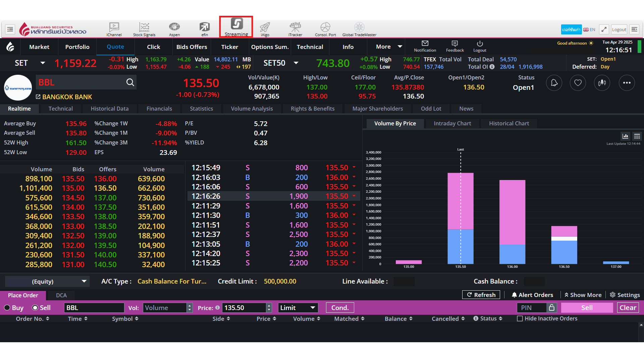This screenshot has width=644, height=362.
Task: Open order Settings
Action: [x=625, y=295]
